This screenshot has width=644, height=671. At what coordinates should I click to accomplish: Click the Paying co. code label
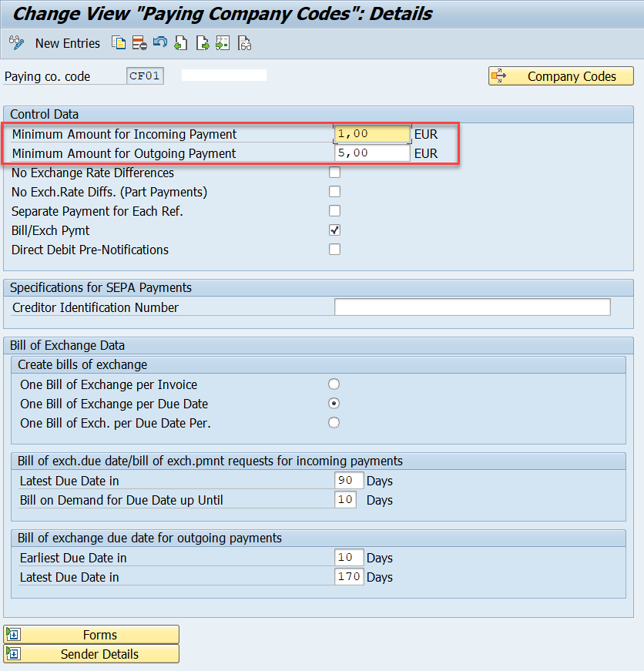point(48,76)
